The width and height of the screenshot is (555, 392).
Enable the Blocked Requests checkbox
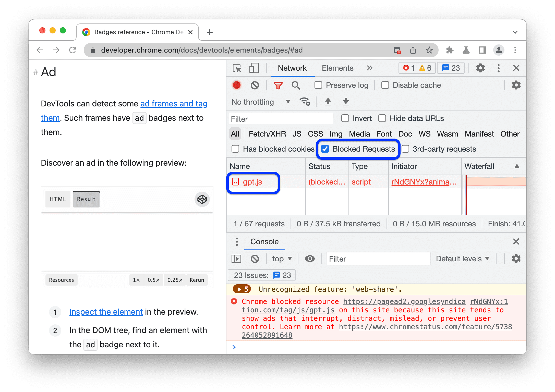click(x=324, y=149)
